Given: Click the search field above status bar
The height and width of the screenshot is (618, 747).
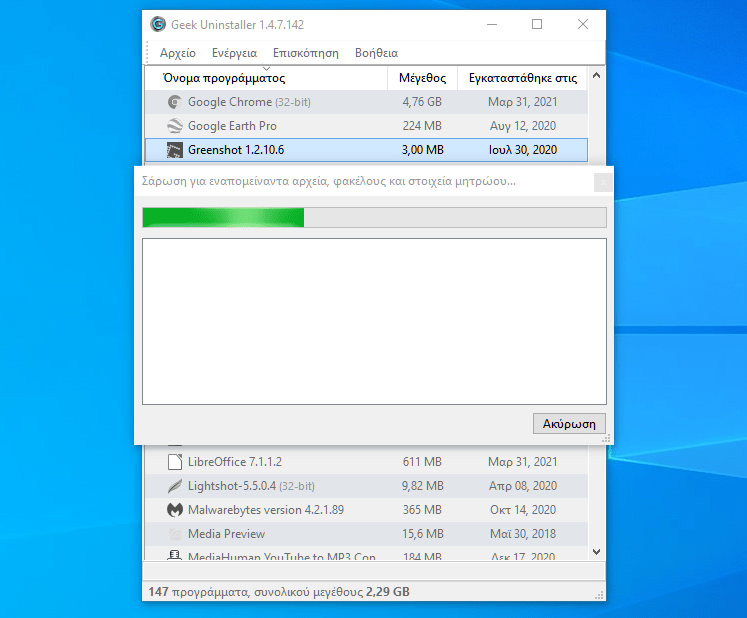Looking at the screenshot, I should point(374,571).
